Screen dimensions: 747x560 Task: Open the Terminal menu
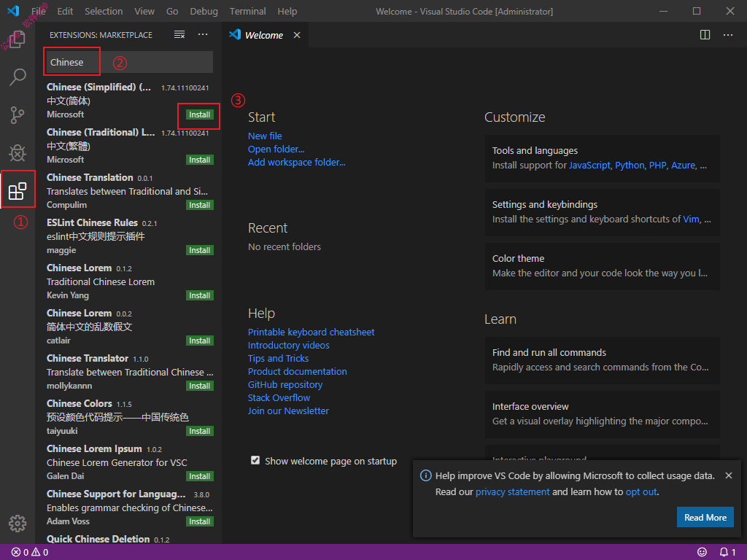coord(248,11)
